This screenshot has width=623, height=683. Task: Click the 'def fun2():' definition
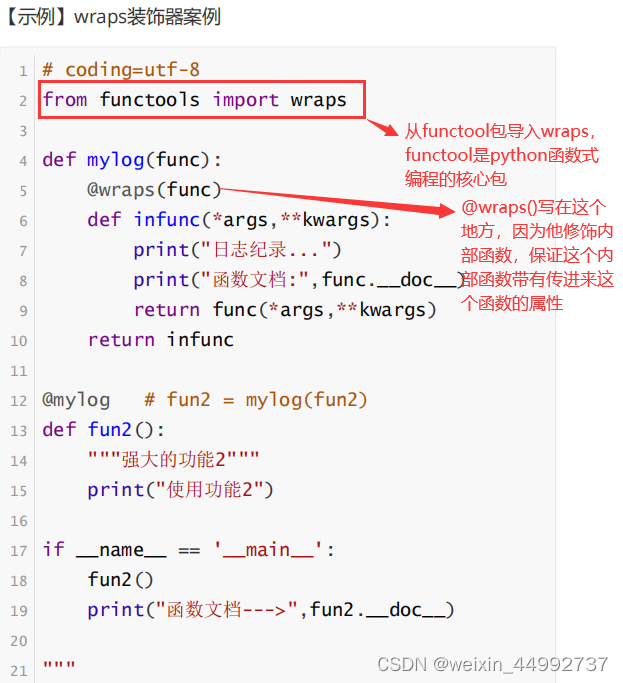coord(104,430)
